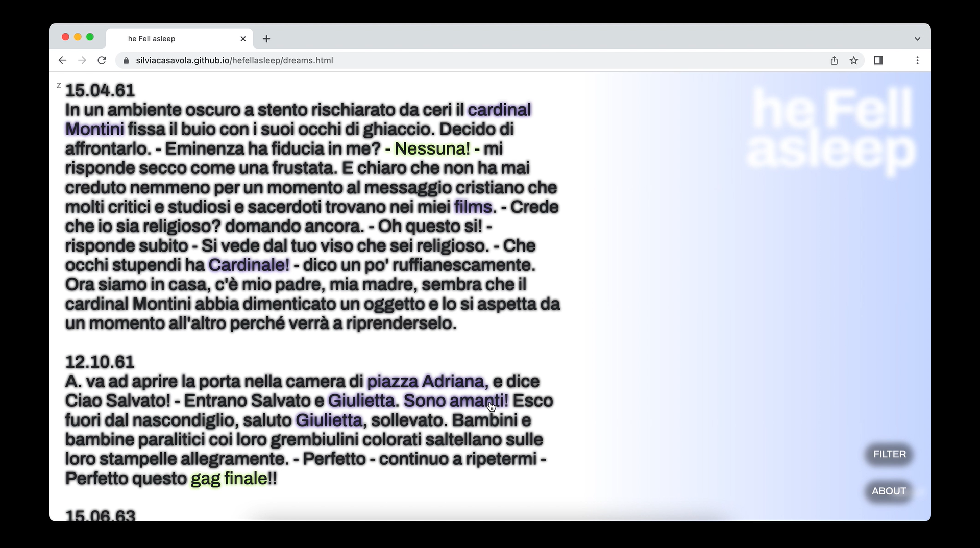The height and width of the screenshot is (548, 980).
Task: Open the ABOUT button
Action: (x=889, y=491)
